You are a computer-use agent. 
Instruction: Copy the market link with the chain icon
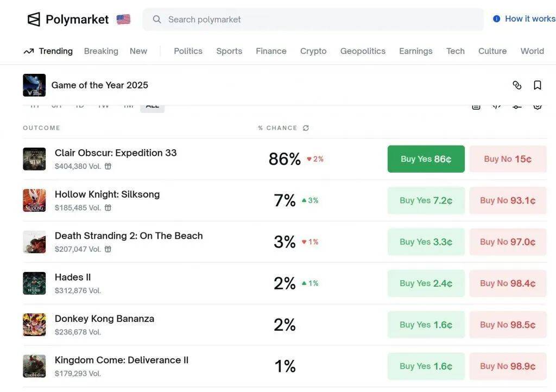(517, 85)
